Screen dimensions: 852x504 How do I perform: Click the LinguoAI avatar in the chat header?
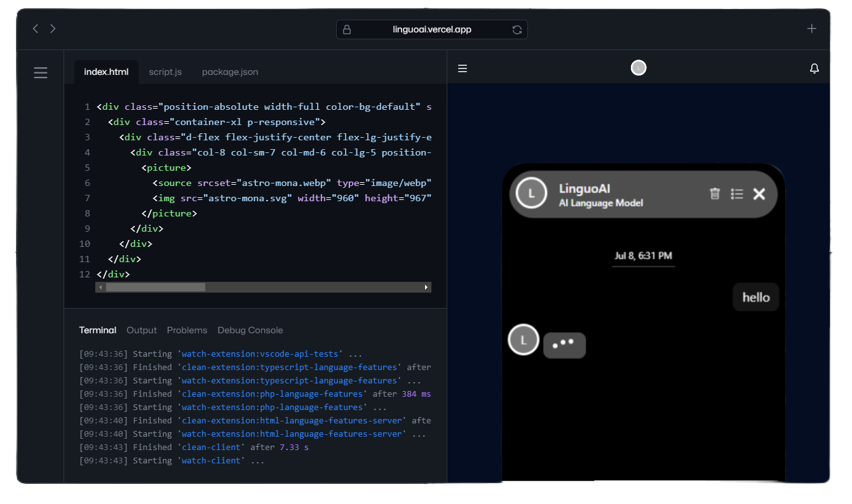[532, 193]
